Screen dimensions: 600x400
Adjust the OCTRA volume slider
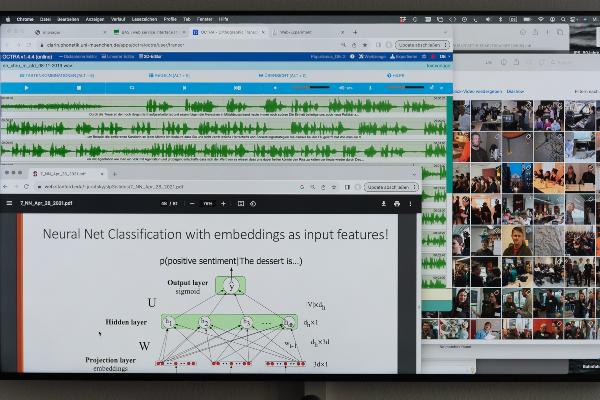pos(311,88)
